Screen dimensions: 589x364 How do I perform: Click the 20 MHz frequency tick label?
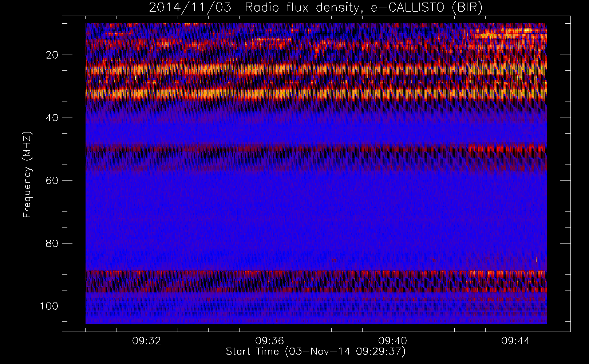52,55
